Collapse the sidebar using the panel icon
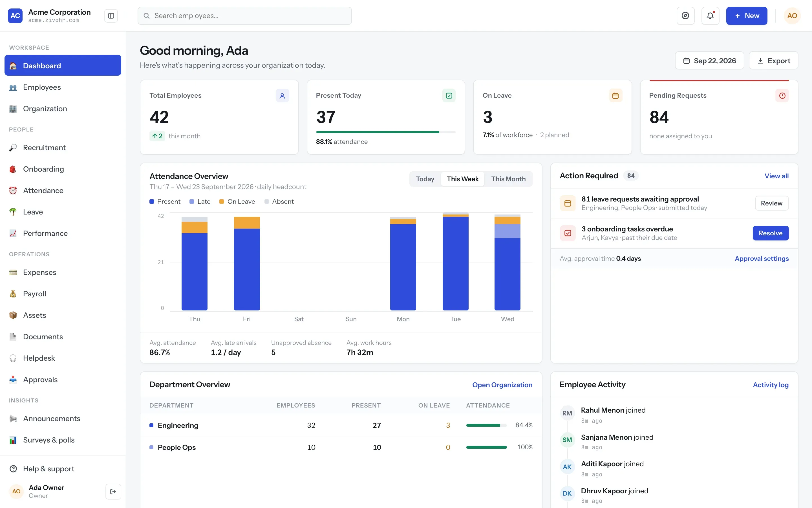Viewport: 812px width, 508px height. pyautogui.click(x=111, y=16)
